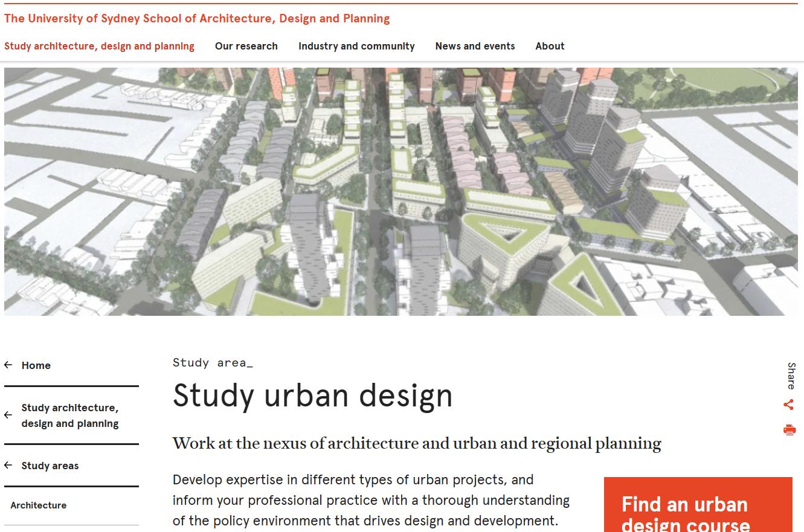
Task: Open Study architecture, design and planning nav menu
Action: pos(99,46)
